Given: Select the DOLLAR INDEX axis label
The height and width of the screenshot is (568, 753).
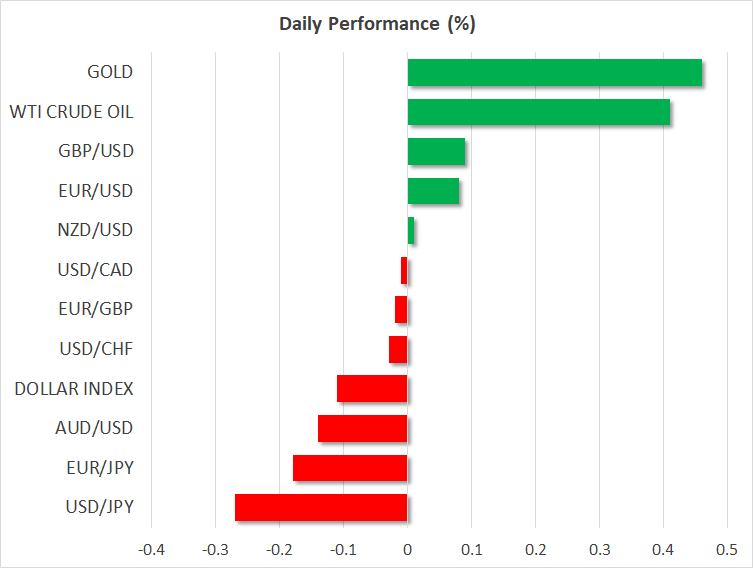Looking at the screenshot, I should click(x=74, y=388).
